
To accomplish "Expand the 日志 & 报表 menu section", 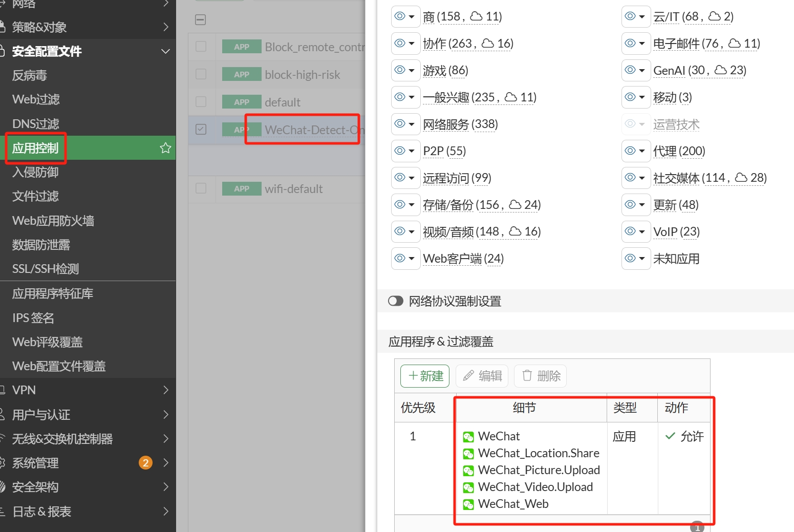I will (x=165, y=511).
